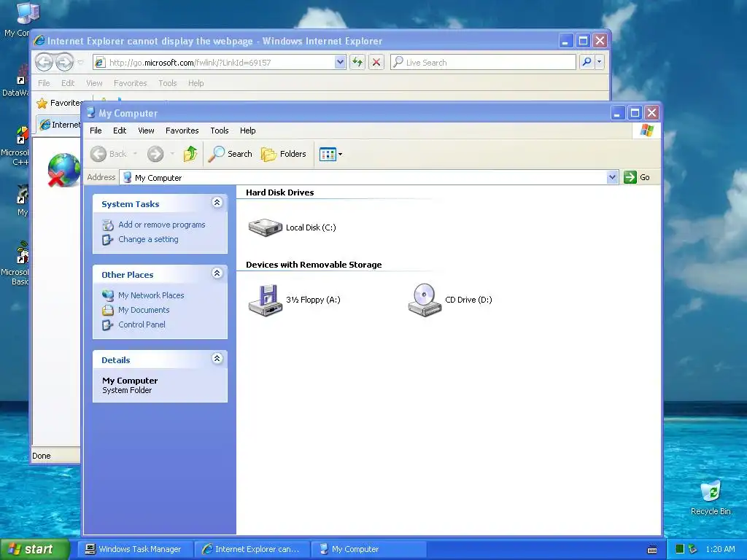
Task: Open the Help menu in My Computer
Action: click(x=248, y=131)
